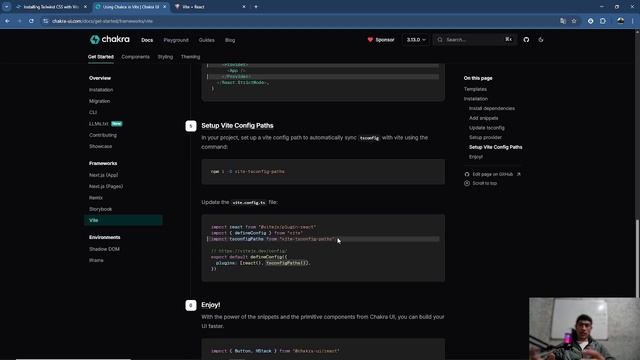Open the browser profile avatar

620,21
